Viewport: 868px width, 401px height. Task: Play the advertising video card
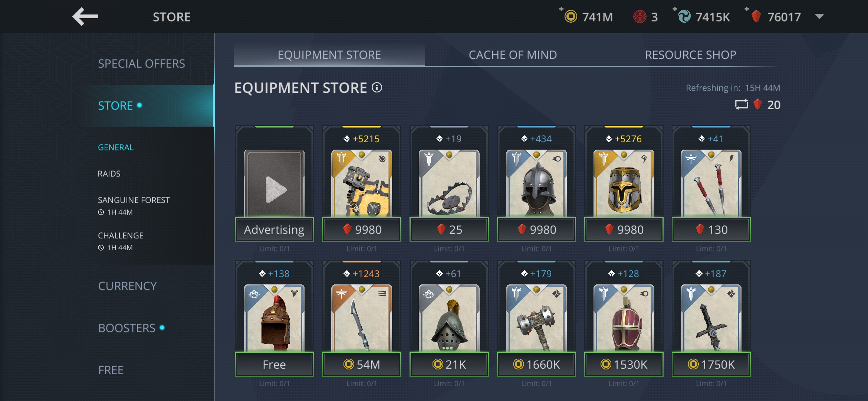click(x=274, y=184)
